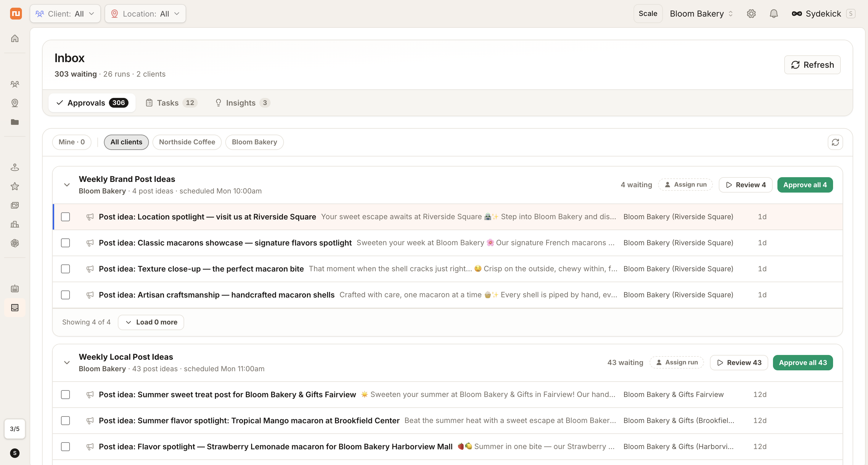Click megaphone icon on Texture close-up post
This screenshot has height=465, width=868.
[x=90, y=269]
